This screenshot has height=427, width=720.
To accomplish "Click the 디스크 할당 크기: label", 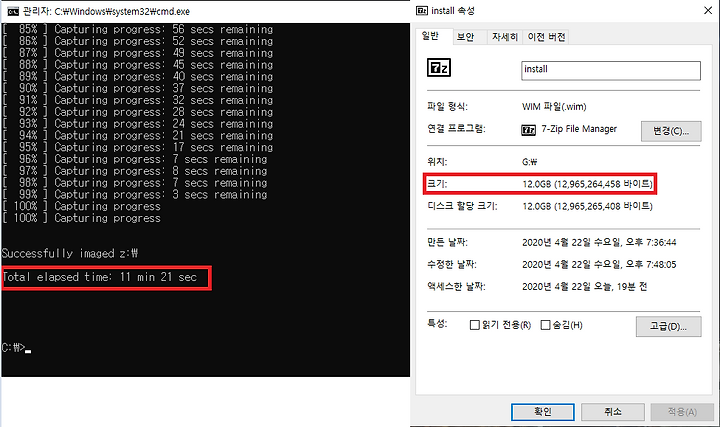I will click(462, 206).
